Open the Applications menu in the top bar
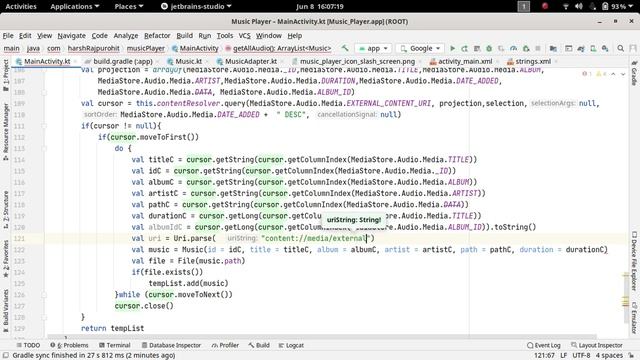640x360 pixels. point(75,7)
